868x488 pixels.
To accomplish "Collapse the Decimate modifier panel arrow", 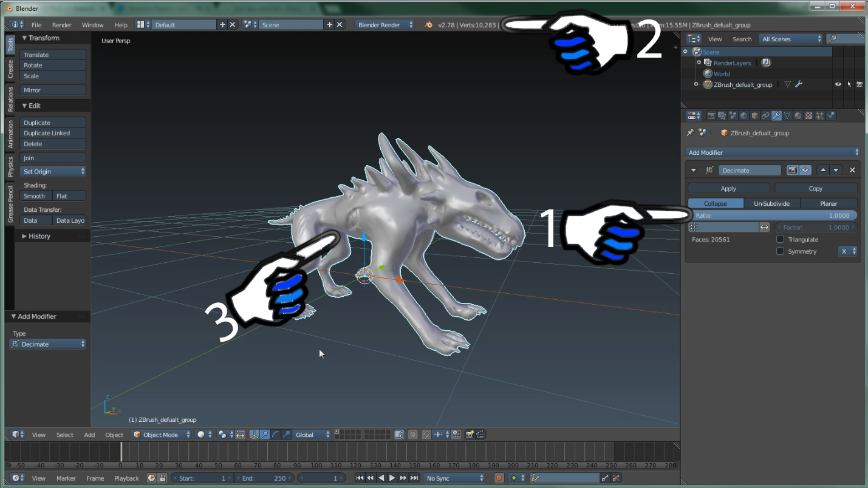I will coord(694,170).
